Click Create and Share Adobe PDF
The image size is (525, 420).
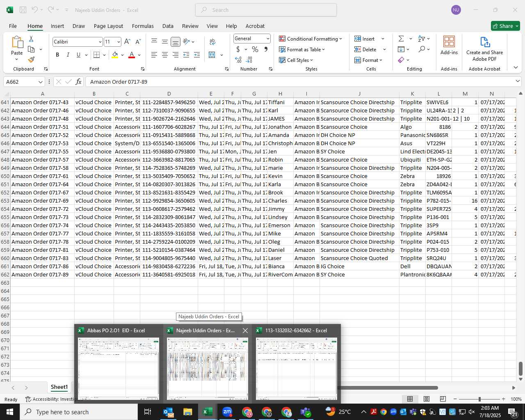pos(484,49)
